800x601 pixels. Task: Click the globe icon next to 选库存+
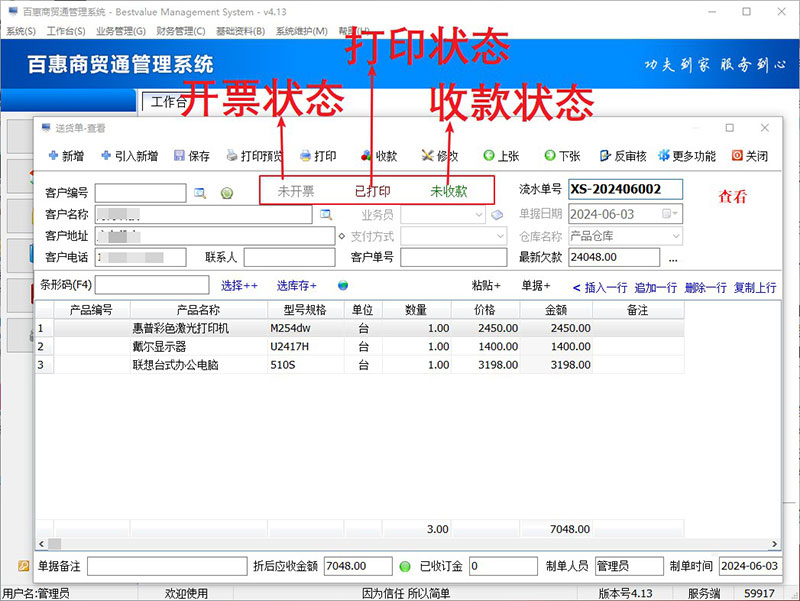(343, 285)
